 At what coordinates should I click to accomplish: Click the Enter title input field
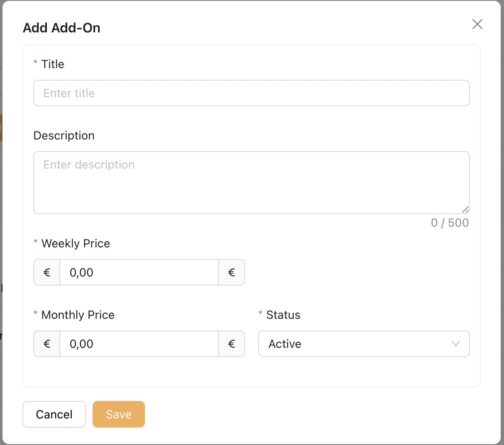click(x=251, y=93)
